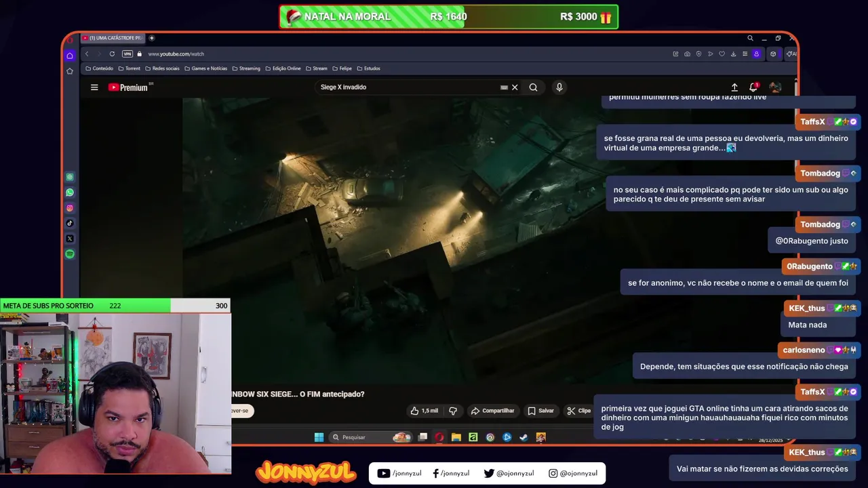Open the Stream bookmarks folder
The image size is (868, 488).
tap(317, 68)
